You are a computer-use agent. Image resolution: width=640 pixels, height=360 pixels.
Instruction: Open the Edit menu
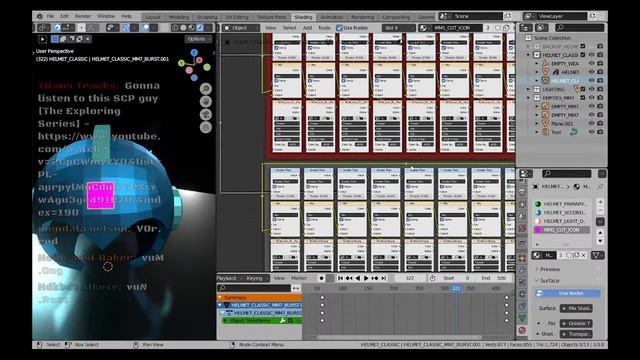click(x=64, y=16)
